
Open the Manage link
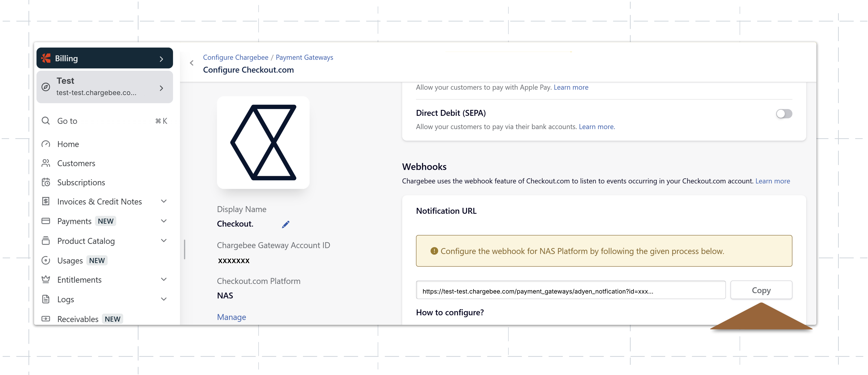(x=231, y=317)
